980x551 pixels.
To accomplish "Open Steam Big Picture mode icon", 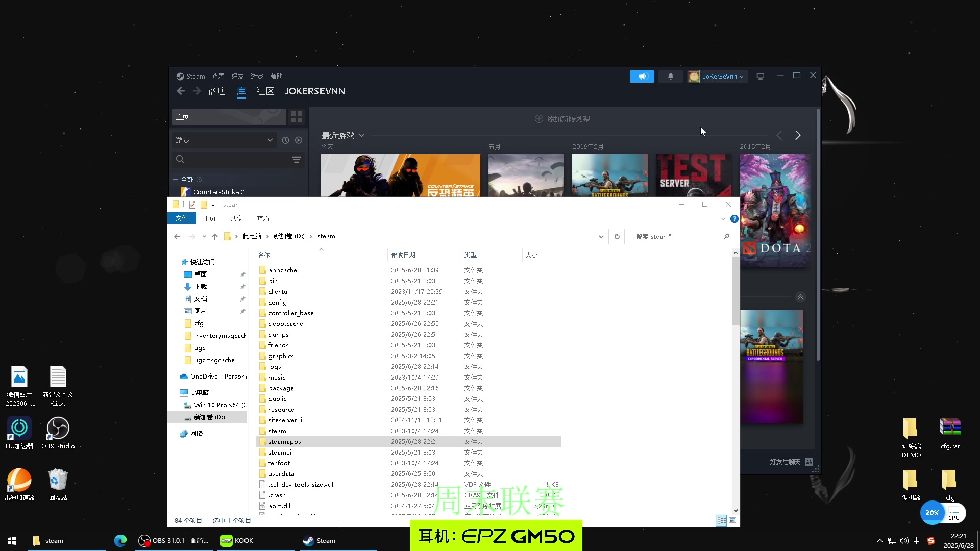I will pyautogui.click(x=760, y=77).
